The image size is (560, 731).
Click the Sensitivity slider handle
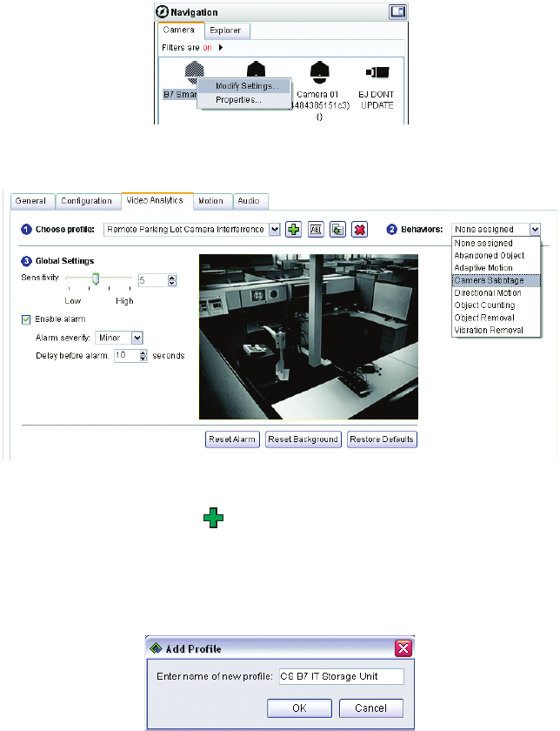tap(96, 278)
